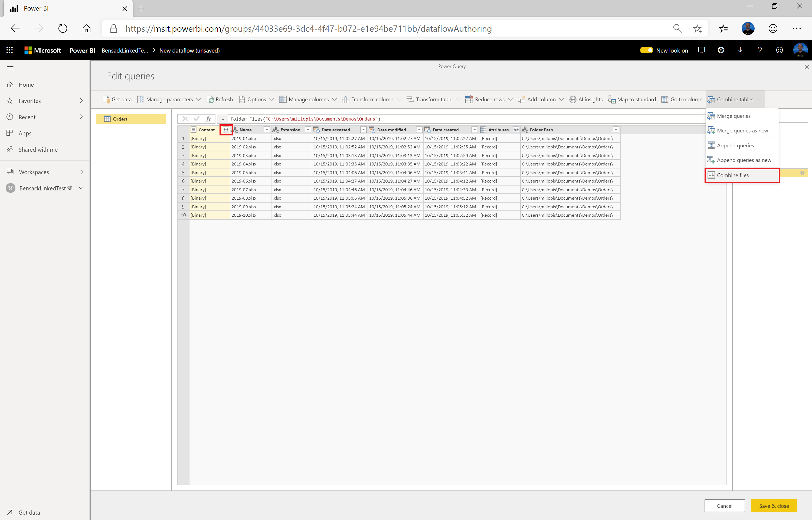Click Go to column
This screenshot has width=812, height=520.
pyautogui.click(x=682, y=99)
